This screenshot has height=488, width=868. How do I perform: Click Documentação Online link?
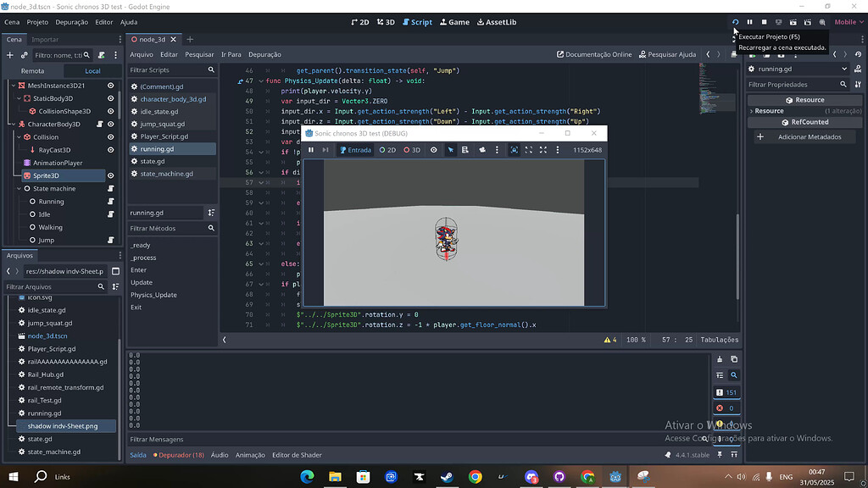tap(594, 54)
